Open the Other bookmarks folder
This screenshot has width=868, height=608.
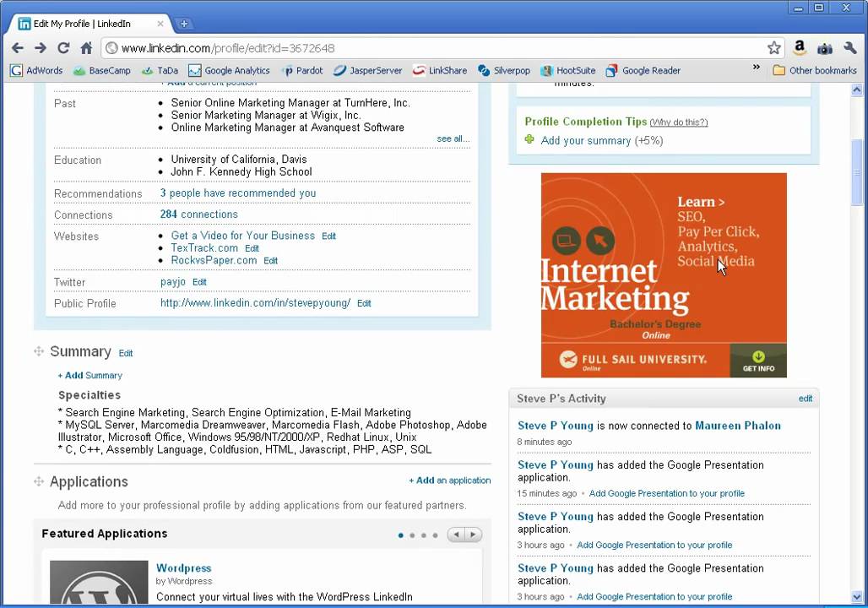click(815, 70)
